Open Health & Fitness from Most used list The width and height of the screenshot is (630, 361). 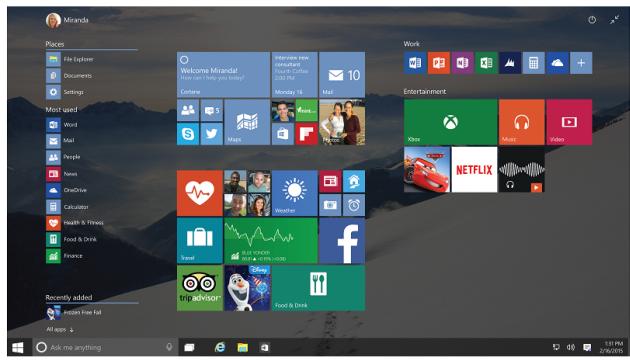[x=75, y=223]
